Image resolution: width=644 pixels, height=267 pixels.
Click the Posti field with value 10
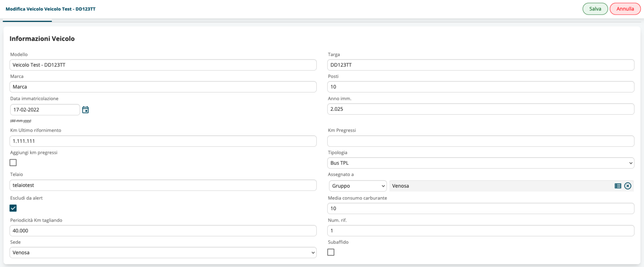pyautogui.click(x=481, y=87)
